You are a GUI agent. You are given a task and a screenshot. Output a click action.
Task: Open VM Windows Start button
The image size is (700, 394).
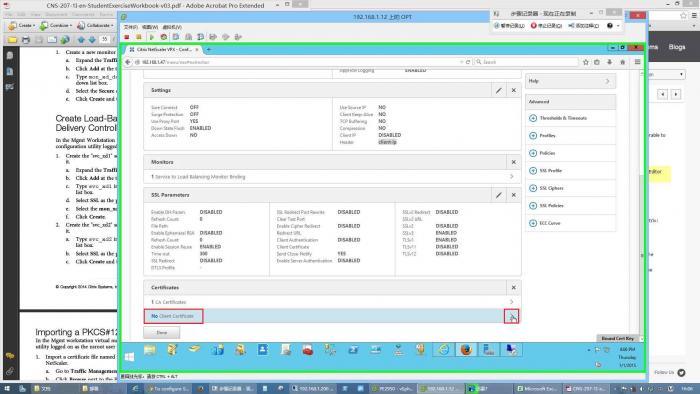(129, 357)
